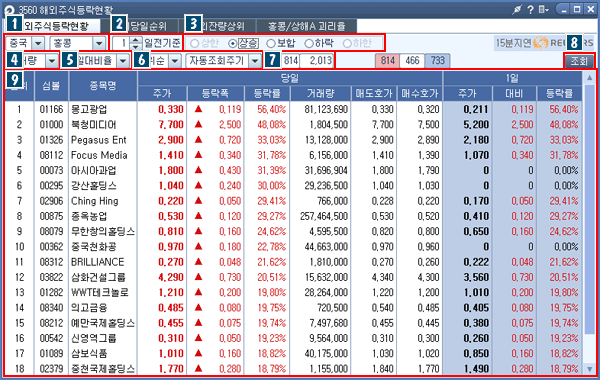Click volume cell 257,464,500
Image resolution: width=600 pixels, height=380 pixels.
(324, 216)
